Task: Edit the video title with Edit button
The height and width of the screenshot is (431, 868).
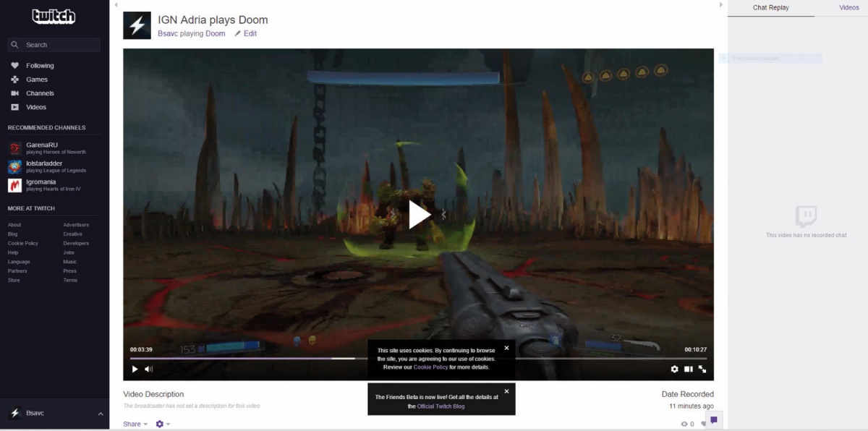Action: click(x=245, y=33)
